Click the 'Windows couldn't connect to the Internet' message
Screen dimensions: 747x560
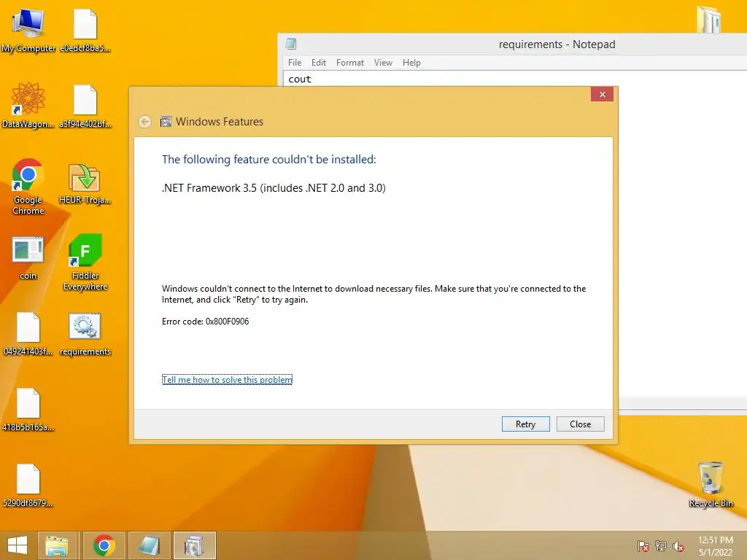click(374, 294)
